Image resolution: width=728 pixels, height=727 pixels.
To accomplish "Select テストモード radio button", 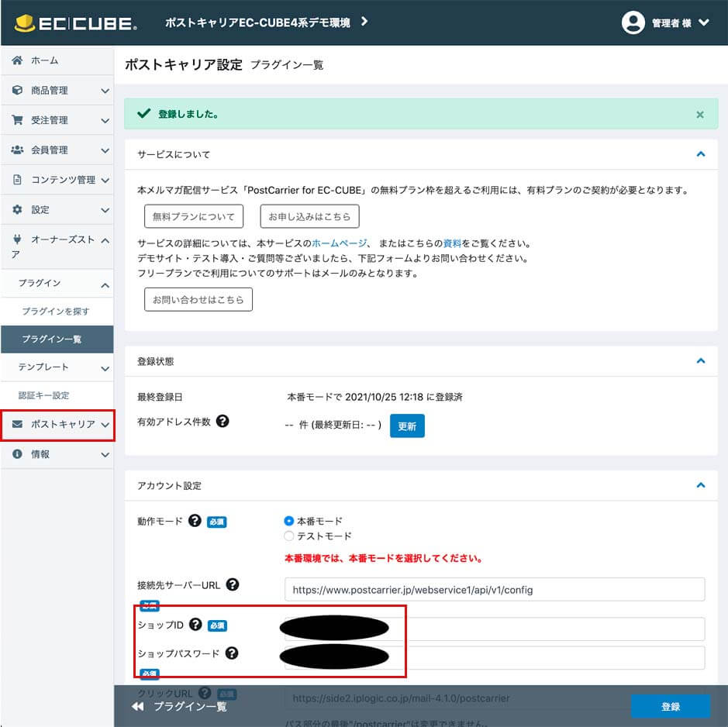I will point(288,536).
